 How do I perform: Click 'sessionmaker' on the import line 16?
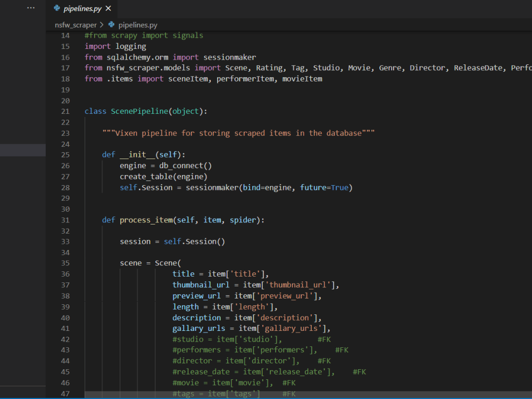coord(230,57)
